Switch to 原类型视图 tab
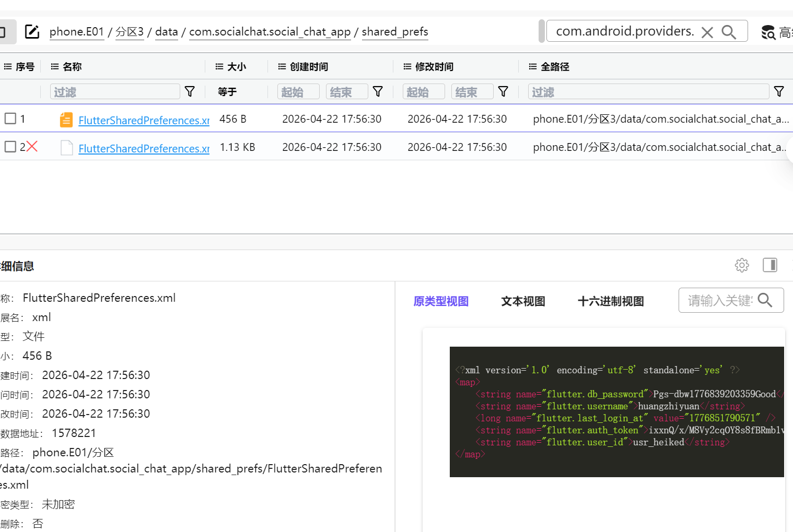 tap(441, 301)
